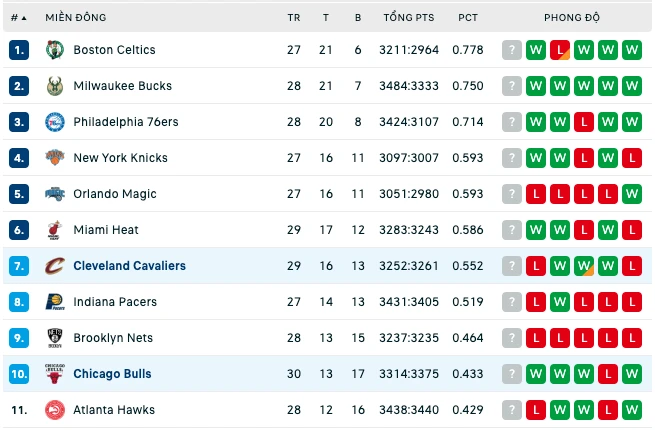Click the Brooklyn Nets shield logo

[55, 338]
